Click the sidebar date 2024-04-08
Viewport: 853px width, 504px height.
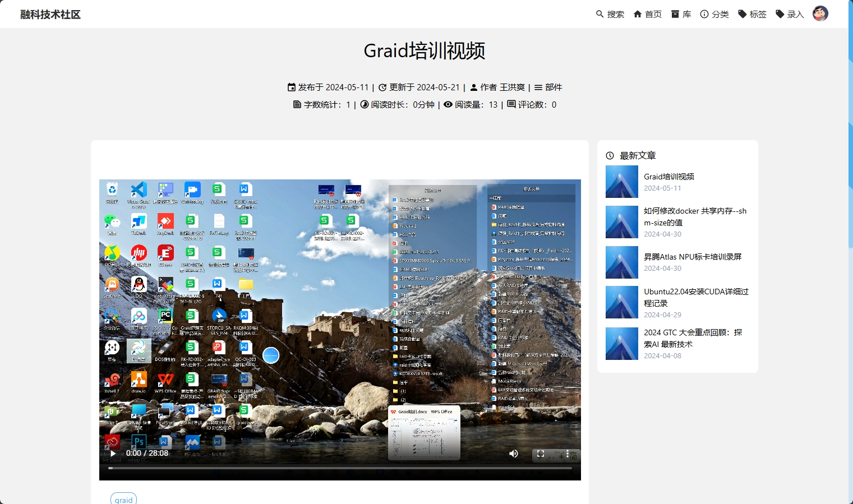[x=662, y=355]
